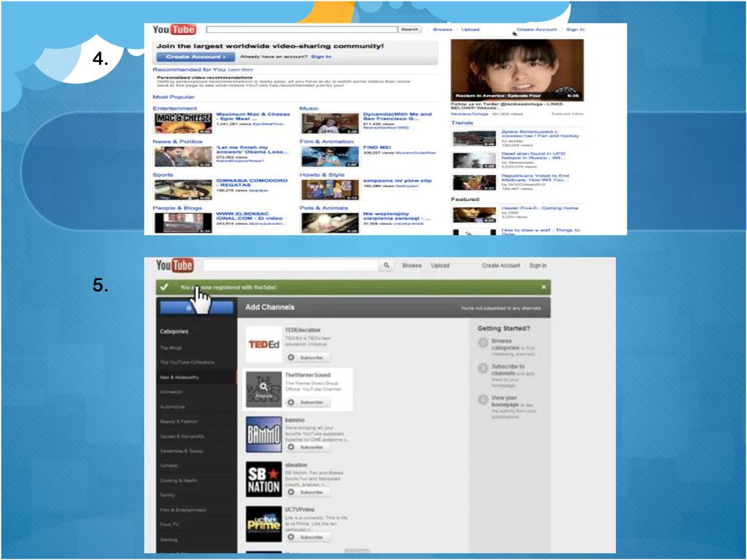747x560 pixels.
Task: Click Create Account on the Add Channels header
Action: pos(500,265)
